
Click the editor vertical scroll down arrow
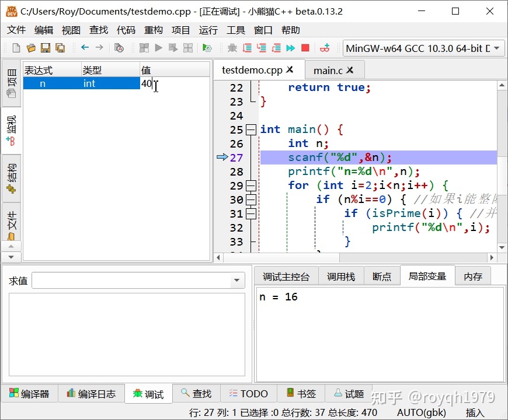tap(502, 247)
